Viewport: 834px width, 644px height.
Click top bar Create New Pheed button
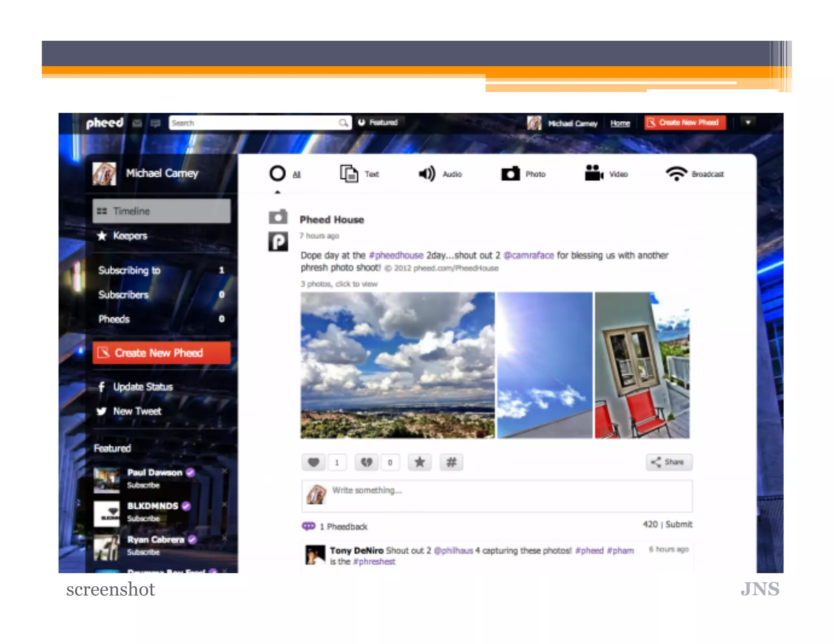[x=685, y=123]
